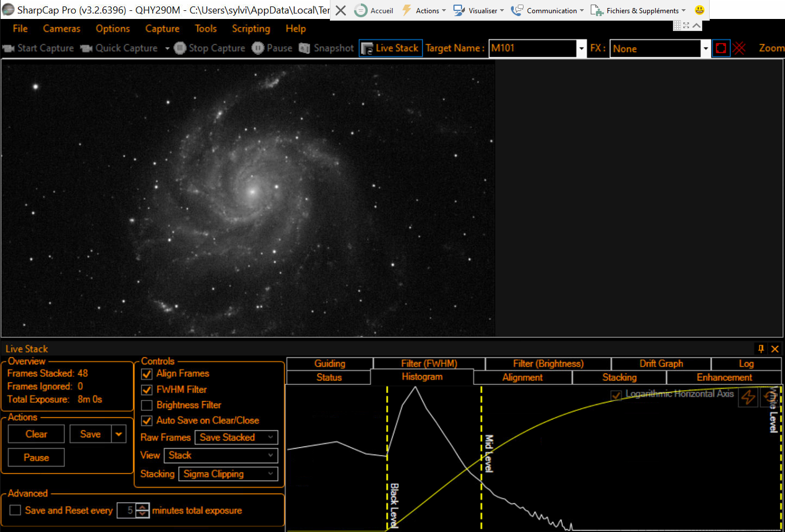Open the Tools menu
785x532 pixels.
click(x=206, y=29)
